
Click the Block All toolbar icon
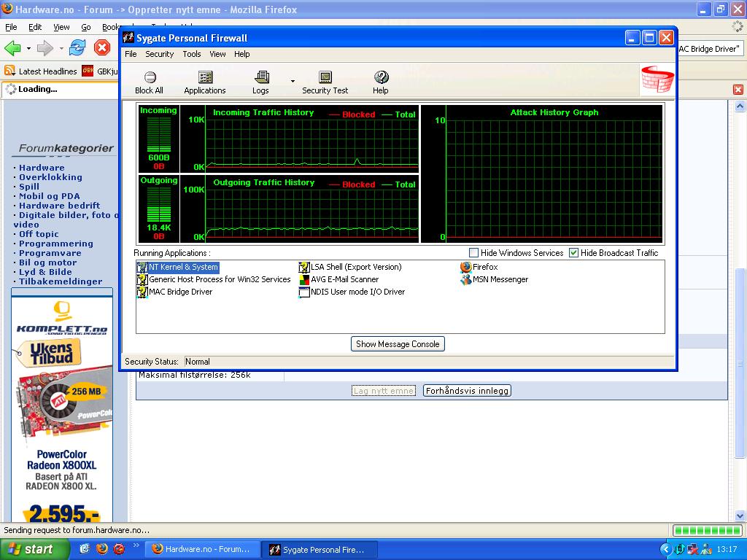point(150,78)
